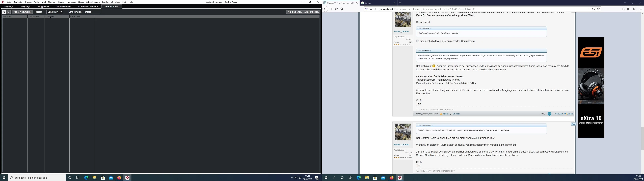Open the ESI eXtra 10 headphone ad

(x=591, y=87)
